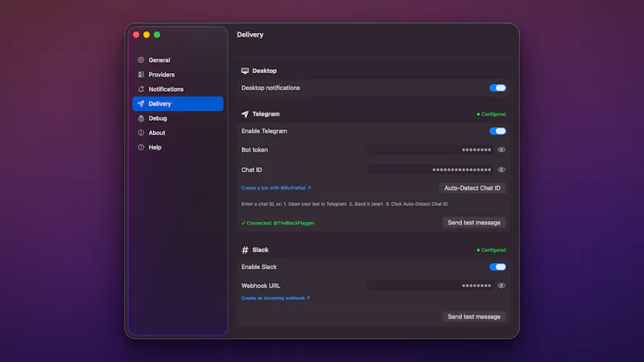The width and height of the screenshot is (644, 362).
Task: Click the General gear icon in sidebar
Action: 141,60
